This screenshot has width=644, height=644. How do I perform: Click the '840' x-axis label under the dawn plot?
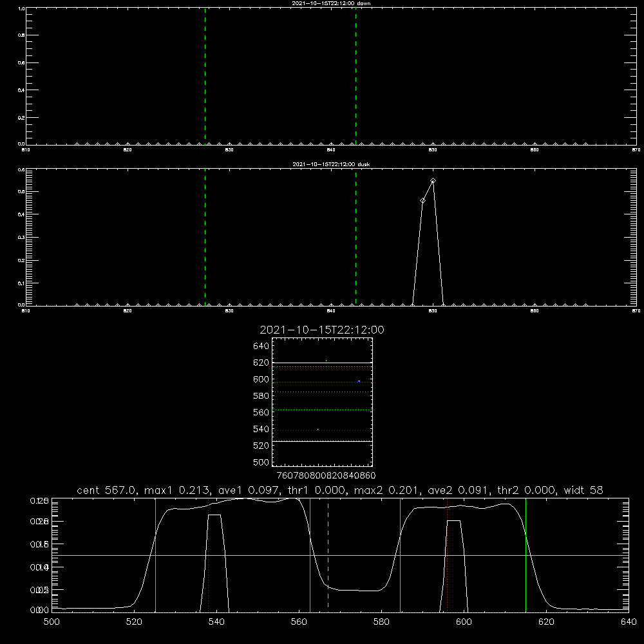[x=331, y=150]
